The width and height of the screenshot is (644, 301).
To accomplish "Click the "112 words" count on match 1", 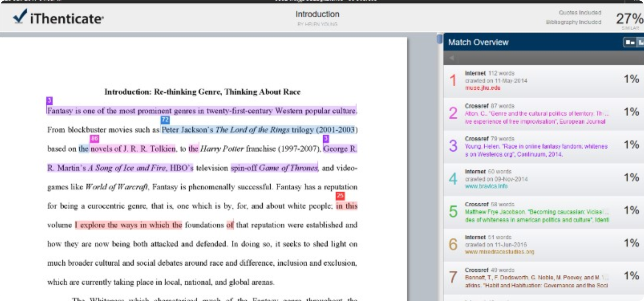I will 501,73.
